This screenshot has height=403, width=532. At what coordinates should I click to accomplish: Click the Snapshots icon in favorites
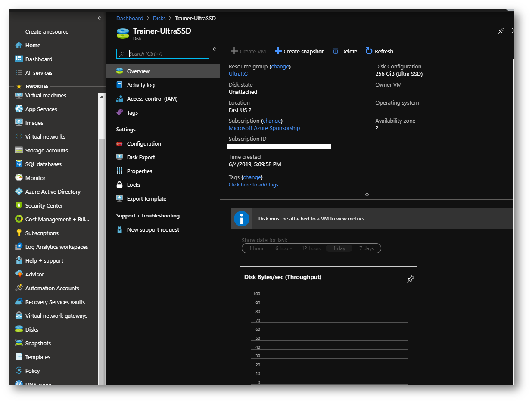tap(19, 343)
